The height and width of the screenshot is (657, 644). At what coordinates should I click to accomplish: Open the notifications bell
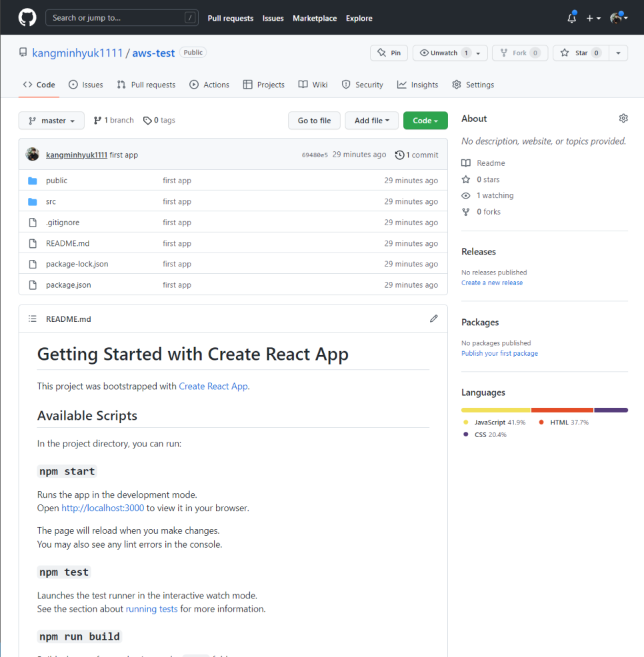[571, 18]
